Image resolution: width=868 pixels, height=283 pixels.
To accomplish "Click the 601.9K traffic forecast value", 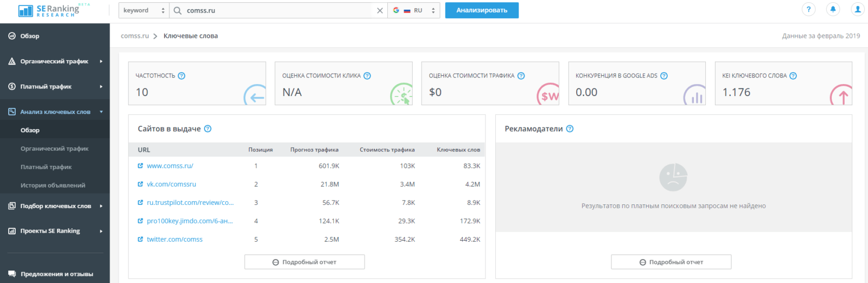I will point(329,166).
